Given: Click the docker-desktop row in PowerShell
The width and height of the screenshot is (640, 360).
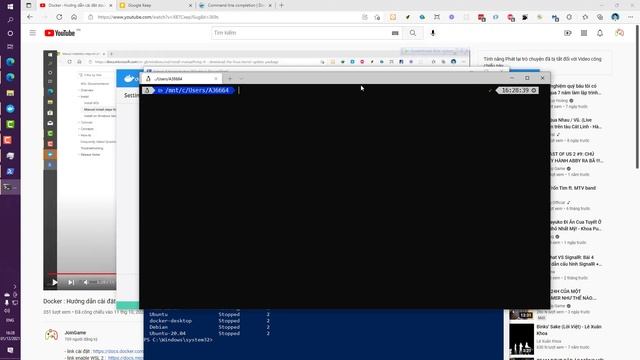Looking at the screenshot, I should (209, 321).
